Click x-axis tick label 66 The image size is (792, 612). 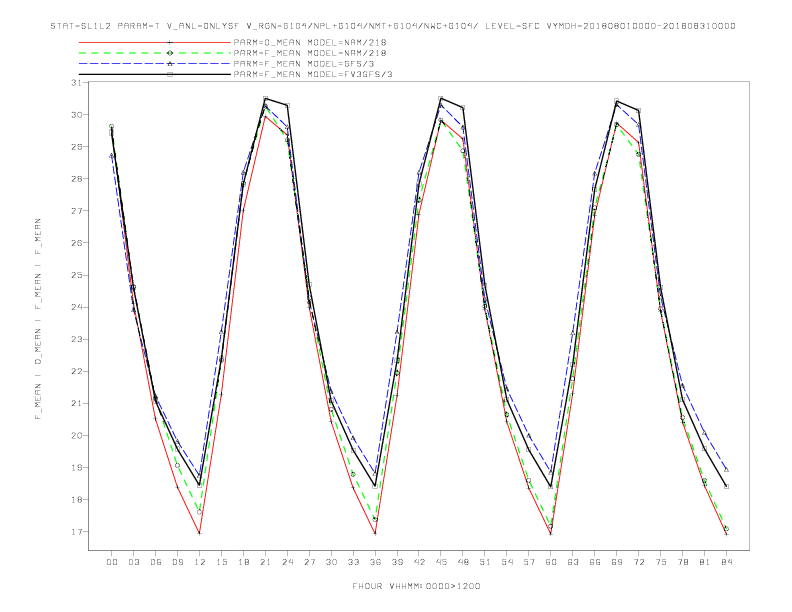(x=595, y=562)
